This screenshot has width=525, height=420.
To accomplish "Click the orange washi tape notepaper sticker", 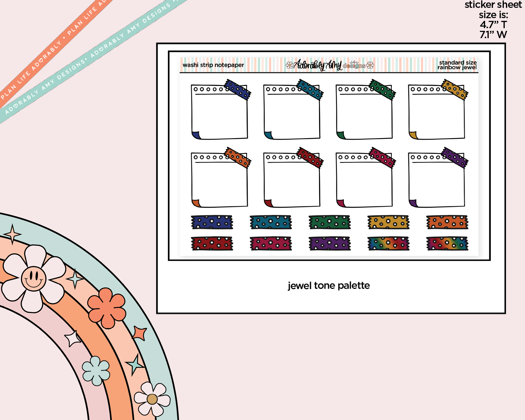I will click(221, 177).
